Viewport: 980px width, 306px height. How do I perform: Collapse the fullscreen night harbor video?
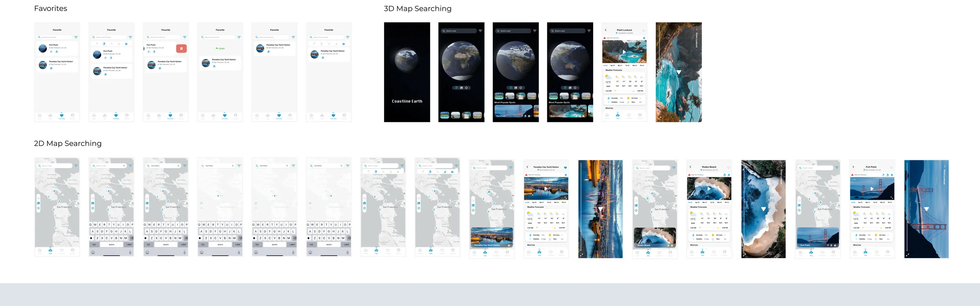581,255
